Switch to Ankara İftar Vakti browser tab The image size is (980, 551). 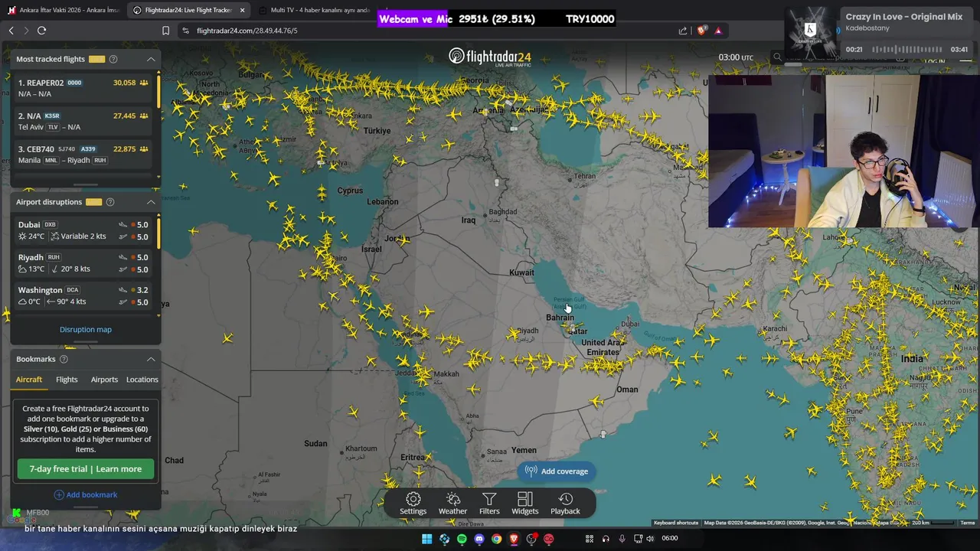click(x=63, y=10)
